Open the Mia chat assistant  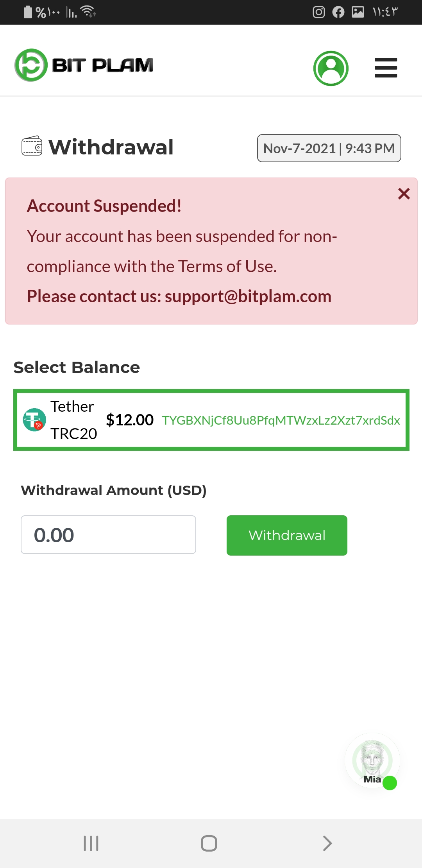[x=372, y=760]
